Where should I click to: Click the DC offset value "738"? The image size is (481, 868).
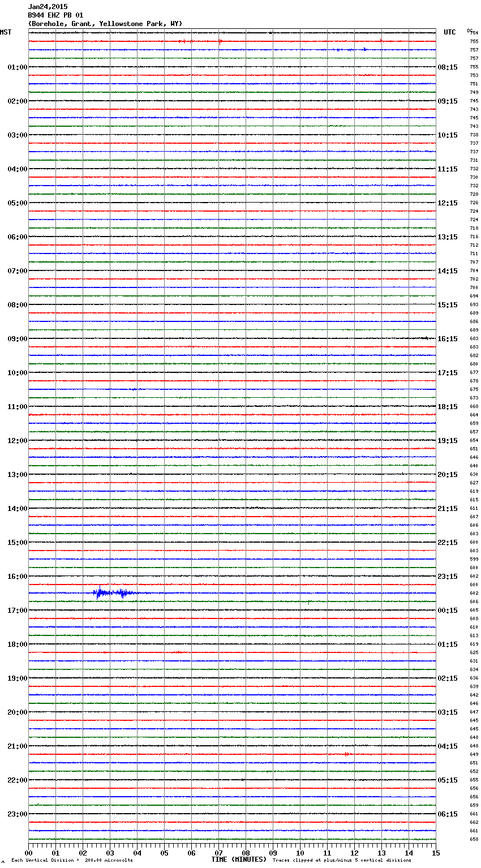click(474, 135)
